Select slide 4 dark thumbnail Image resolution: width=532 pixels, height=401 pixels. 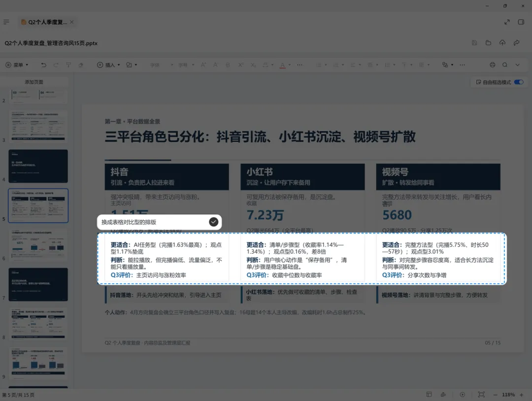pos(38,166)
